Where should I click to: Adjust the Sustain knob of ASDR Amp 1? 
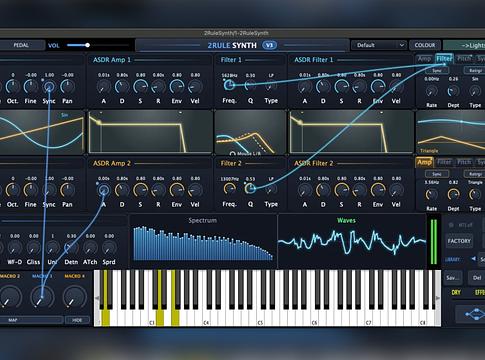point(140,87)
